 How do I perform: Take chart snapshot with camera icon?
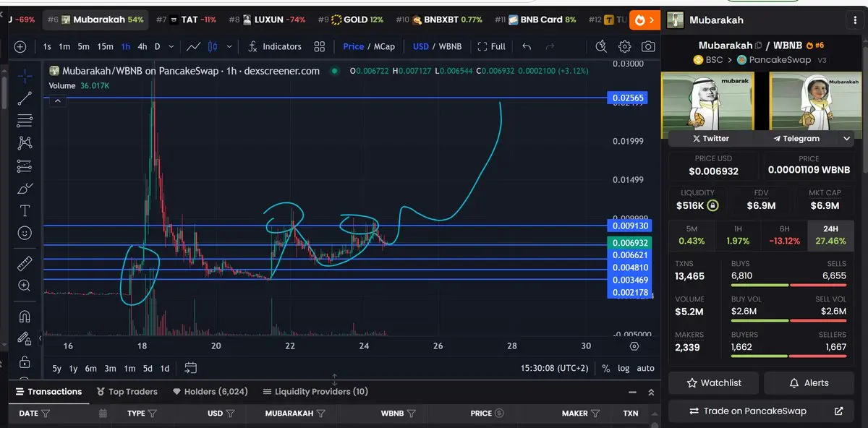point(648,46)
